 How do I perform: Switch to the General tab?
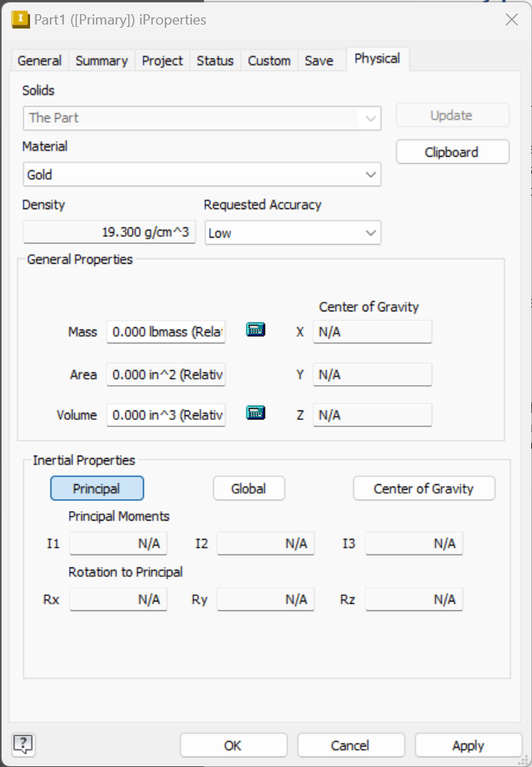point(40,60)
